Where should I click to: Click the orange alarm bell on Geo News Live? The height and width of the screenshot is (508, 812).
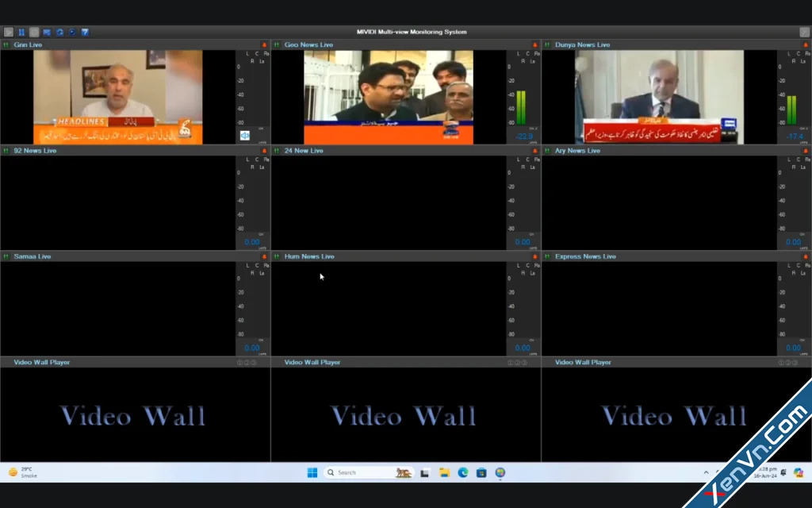click(x=535, y=45)
